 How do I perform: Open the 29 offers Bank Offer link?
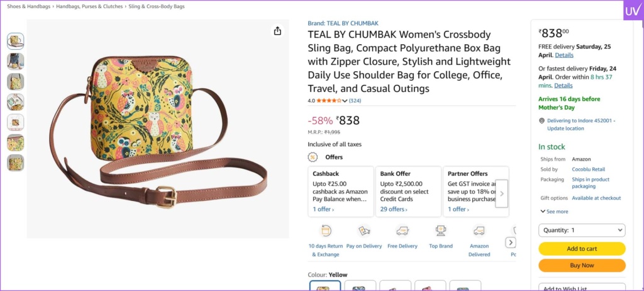click(393, 209)
